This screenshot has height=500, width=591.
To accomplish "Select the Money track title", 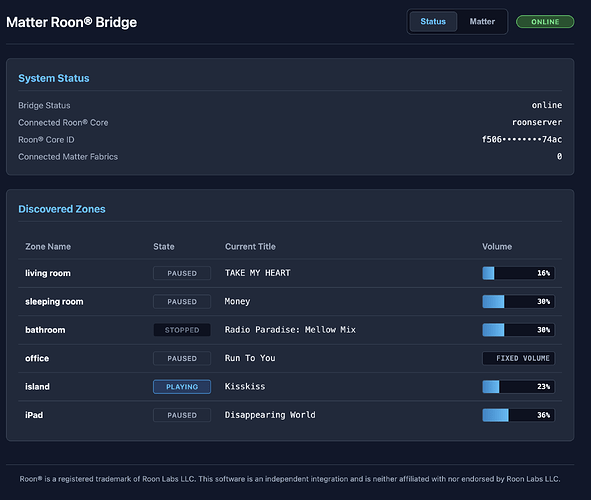I will click(x=237, y=301).
